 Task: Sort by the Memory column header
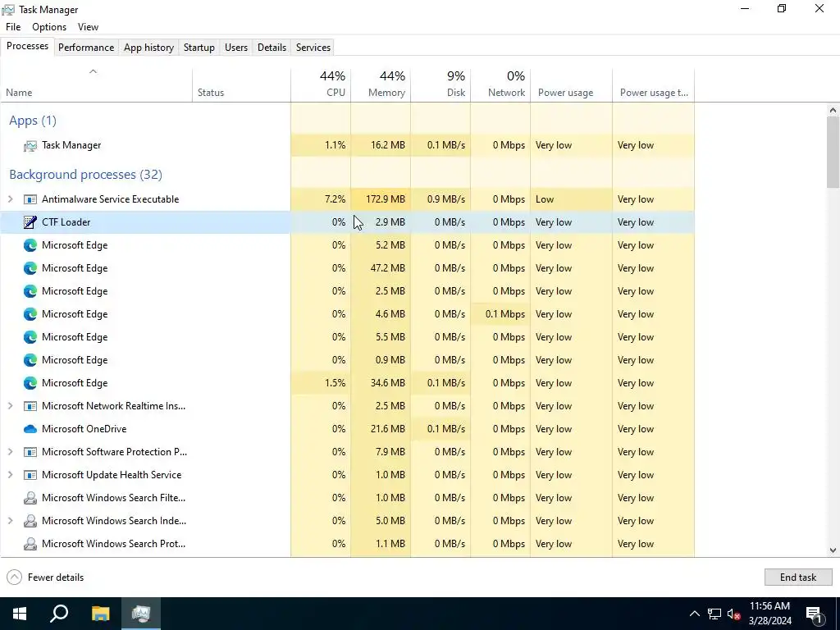pos(381,85)
